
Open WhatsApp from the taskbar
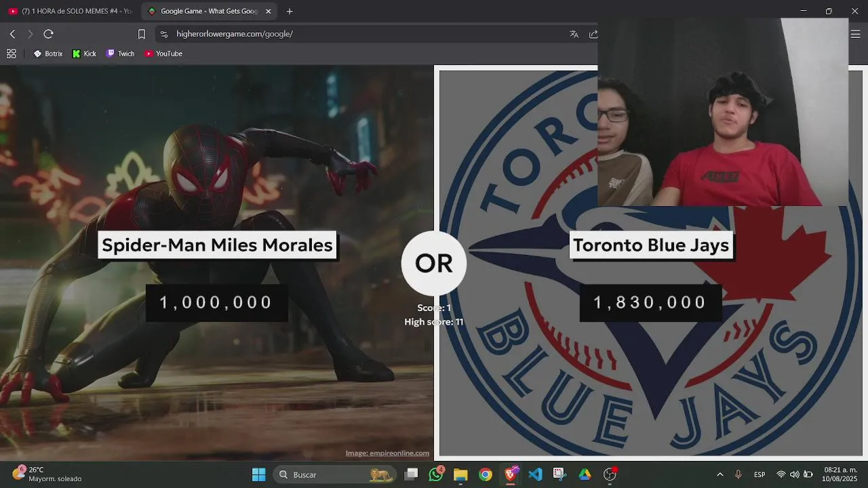[436, 474]
